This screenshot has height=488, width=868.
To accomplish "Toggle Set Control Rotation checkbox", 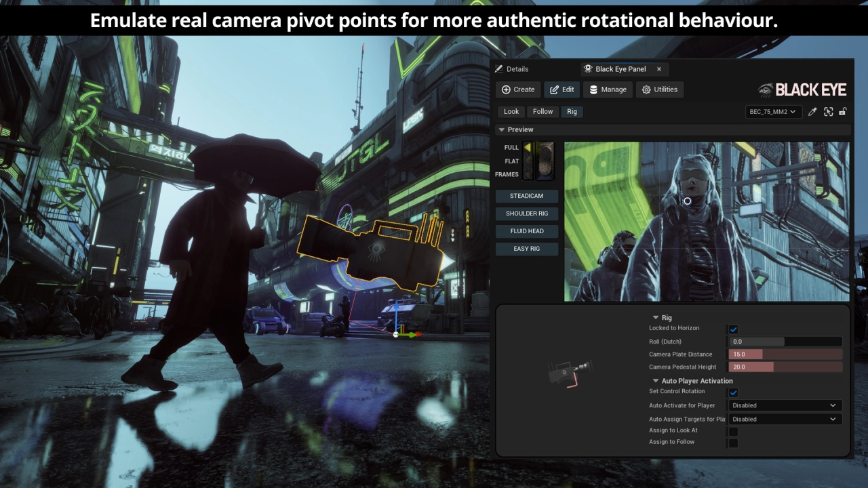I will click(x=733, y=392).
